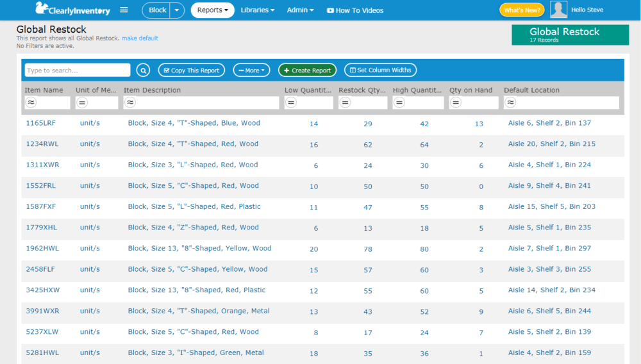Open item 5281HWL
641x364 pixels.
click(42, 352)
